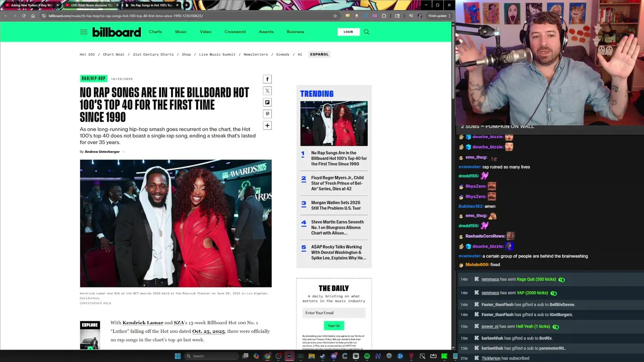Open OBS Studio from the taskbar

(278, 356)
